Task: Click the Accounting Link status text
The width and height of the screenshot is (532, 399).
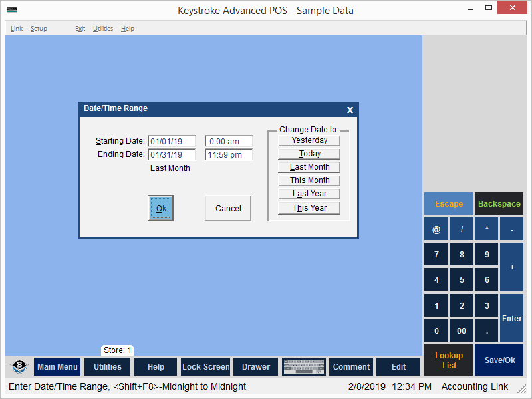Action: click(x=474, y=386)
